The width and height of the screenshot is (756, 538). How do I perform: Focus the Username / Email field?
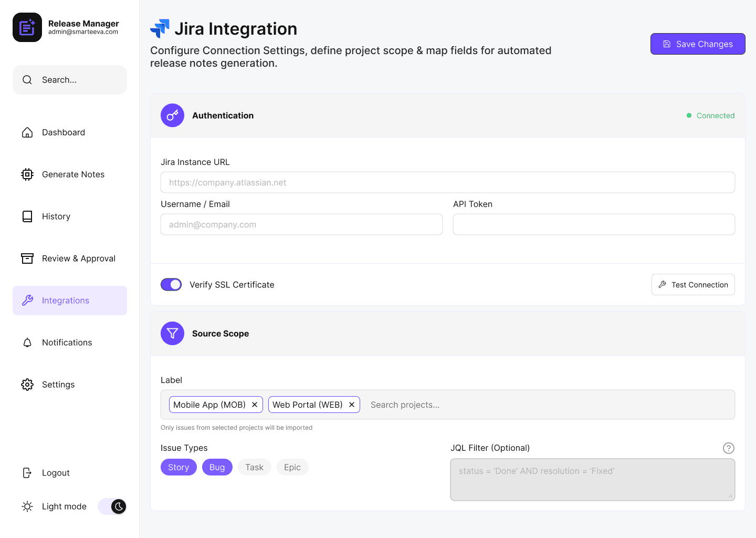pyautogui.click(x=301, y=224)
